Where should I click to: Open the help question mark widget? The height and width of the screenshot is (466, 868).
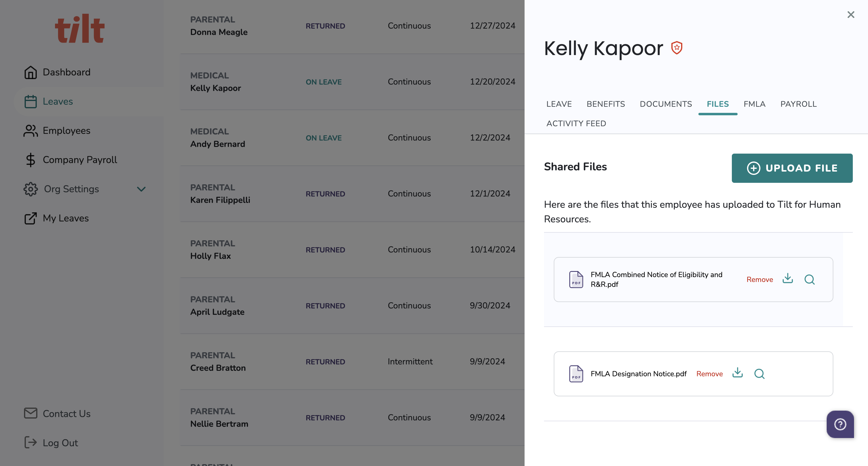[840, 424]
